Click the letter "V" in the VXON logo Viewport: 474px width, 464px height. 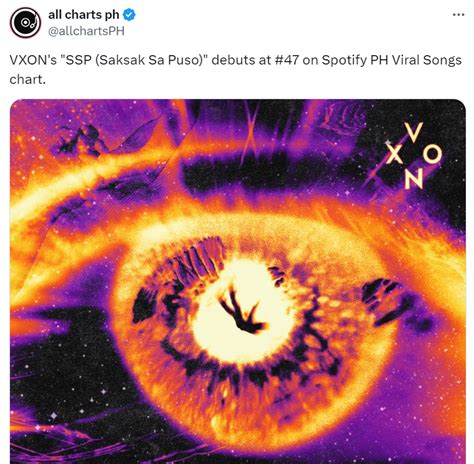(414, 132)
